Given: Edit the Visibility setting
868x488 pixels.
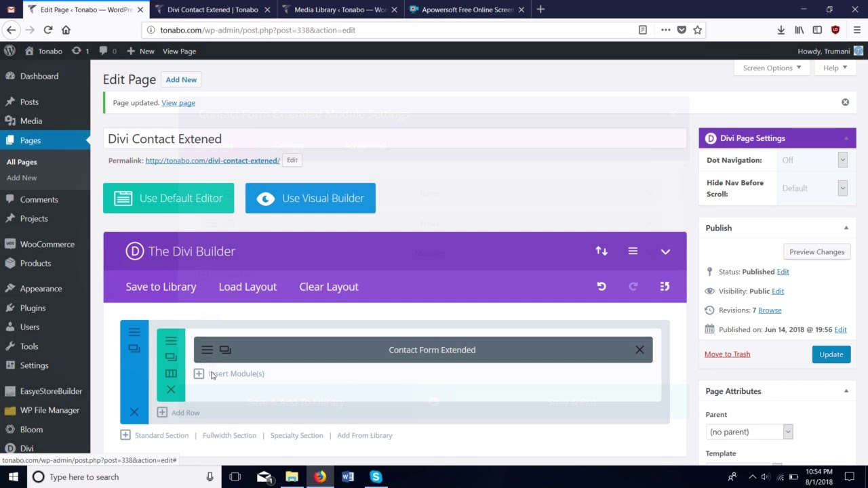Looking at the screenshot, I should 778,291.
